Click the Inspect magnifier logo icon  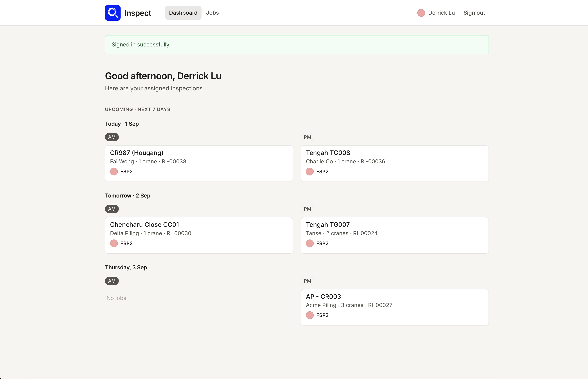113,13
